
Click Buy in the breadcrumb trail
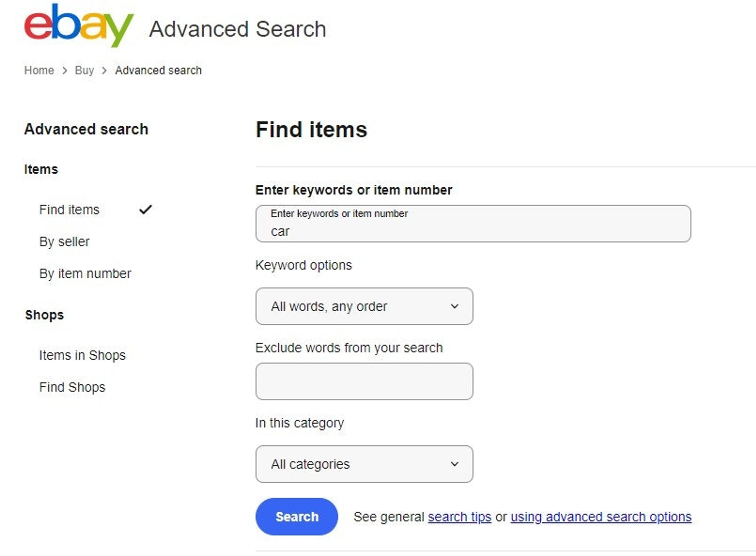(84, 70)
